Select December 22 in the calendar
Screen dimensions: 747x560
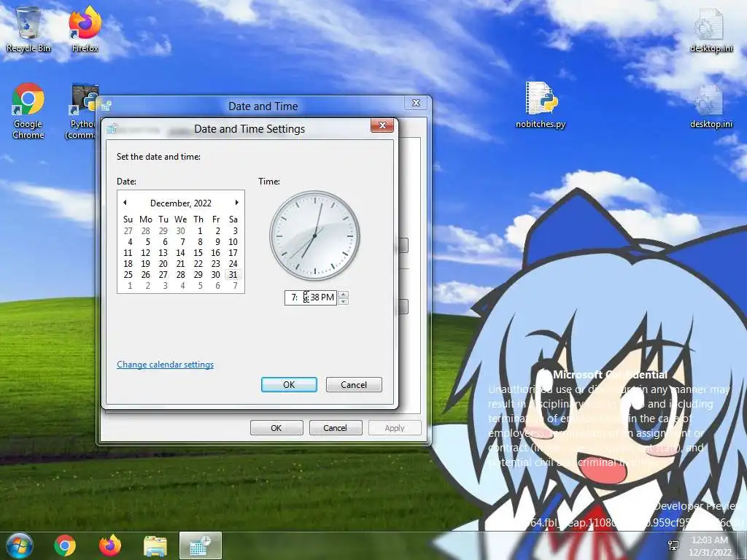[x=198, y=264]
